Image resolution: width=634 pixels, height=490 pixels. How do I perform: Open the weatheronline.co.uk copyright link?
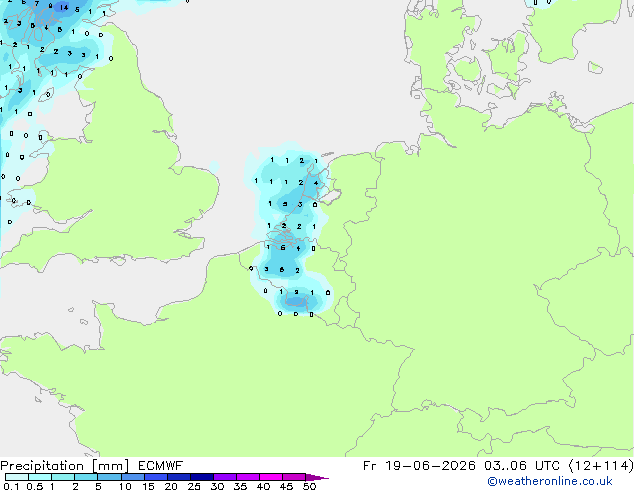550,481
